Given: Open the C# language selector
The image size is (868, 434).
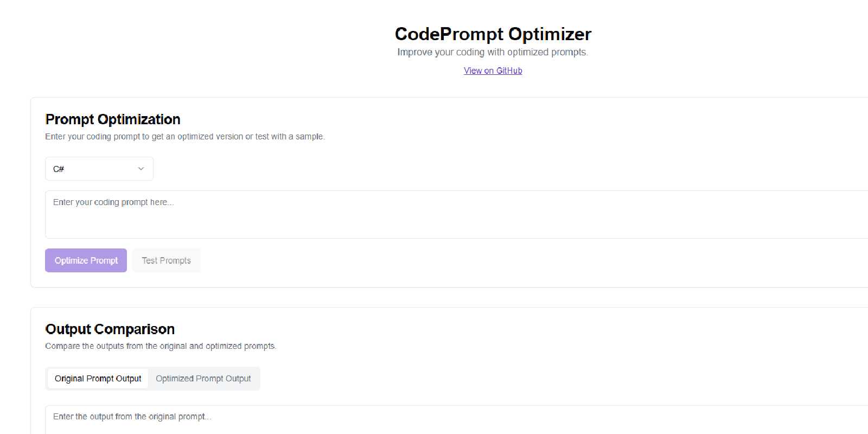Looking at the screenshot, I should click(x=99, y=169).
